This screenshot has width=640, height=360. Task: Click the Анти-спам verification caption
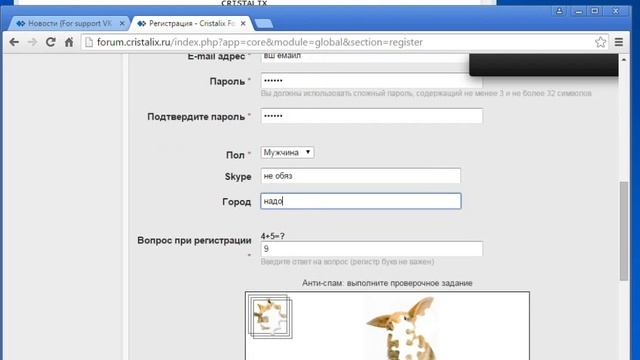pos(387,283)
